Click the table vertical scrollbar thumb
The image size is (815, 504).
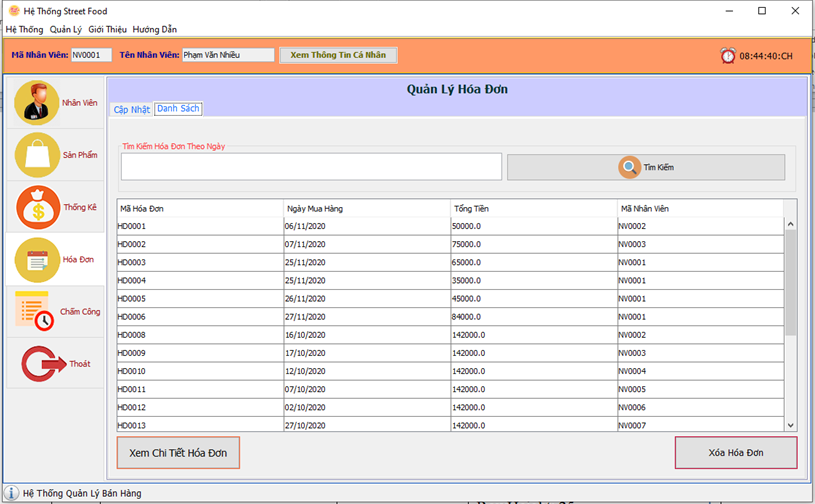790,282
